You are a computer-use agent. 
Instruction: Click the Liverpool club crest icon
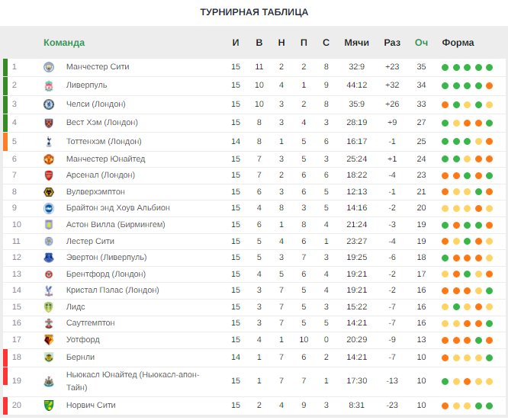(x=49, y=86)
